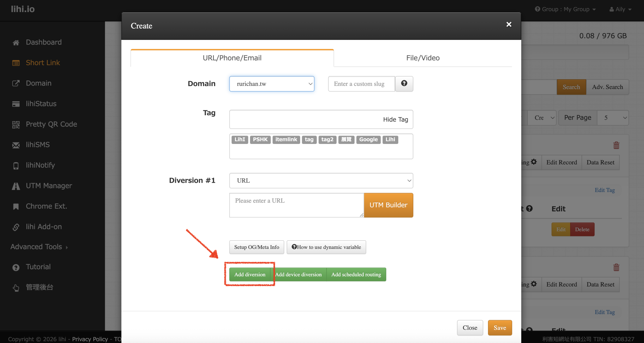Click the lihiSMS envelope icon
This screenshot has width=644, height=343.
[16, 145]
